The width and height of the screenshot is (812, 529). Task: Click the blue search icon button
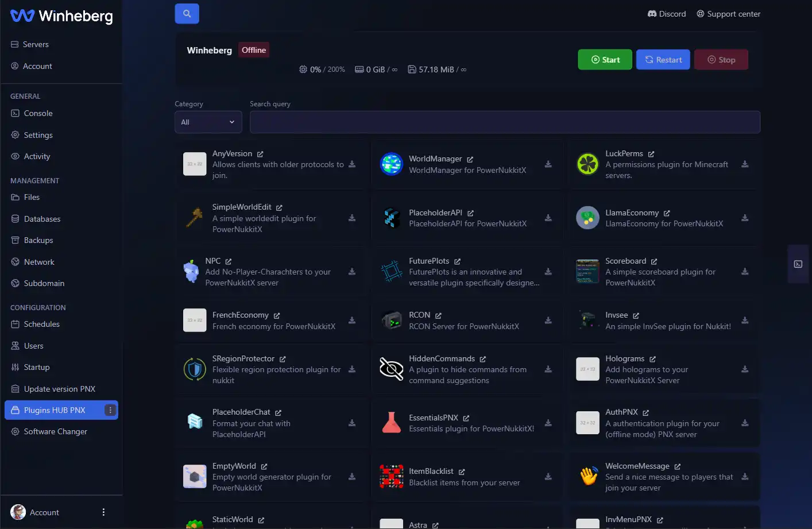pyautogui.click(x=187, y=14)
